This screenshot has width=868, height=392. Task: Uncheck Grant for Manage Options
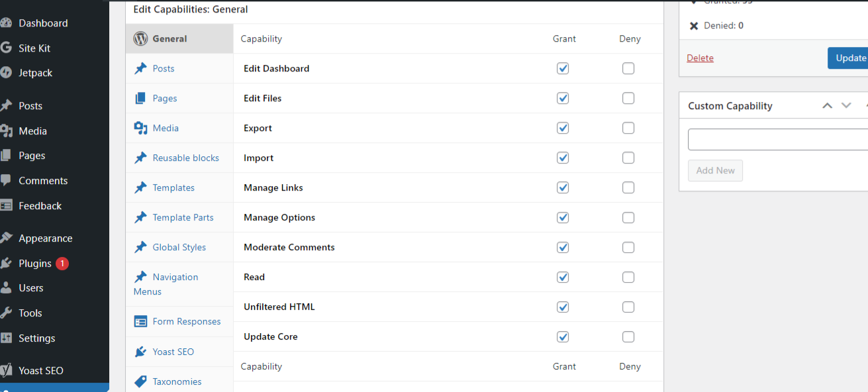(x=563, y=217)
